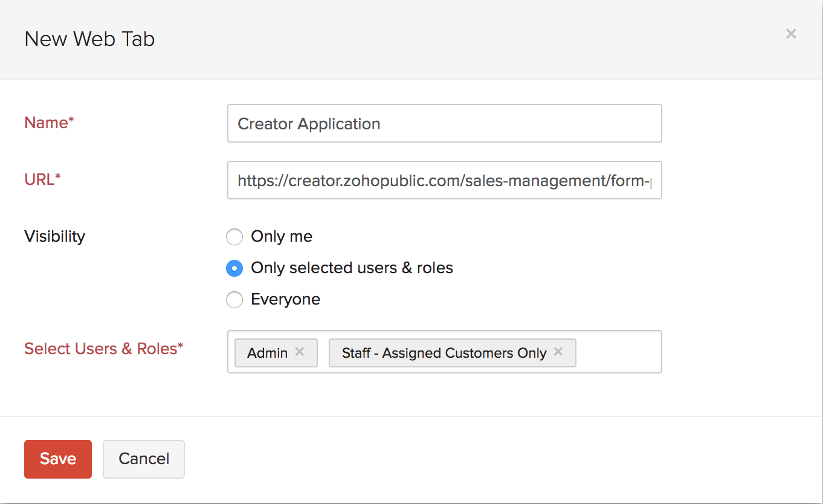
Task: Click the New Web Tab dialog title
Action: (x=89, y=39)
